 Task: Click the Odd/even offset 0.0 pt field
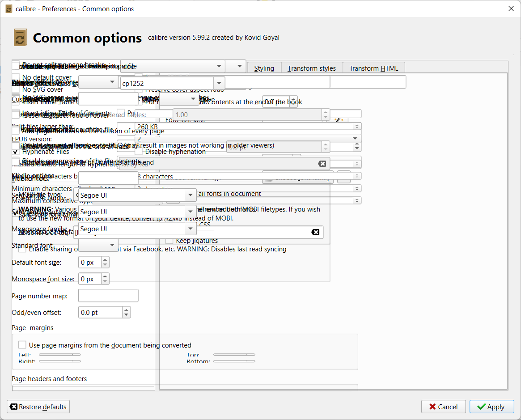(x=101, y=312)
